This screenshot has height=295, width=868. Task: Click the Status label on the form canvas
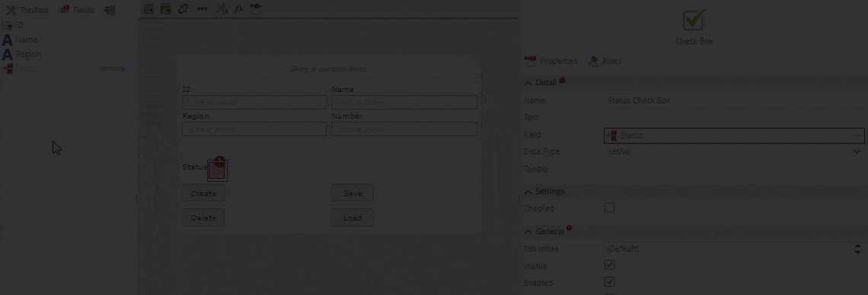tap(194, 167)
